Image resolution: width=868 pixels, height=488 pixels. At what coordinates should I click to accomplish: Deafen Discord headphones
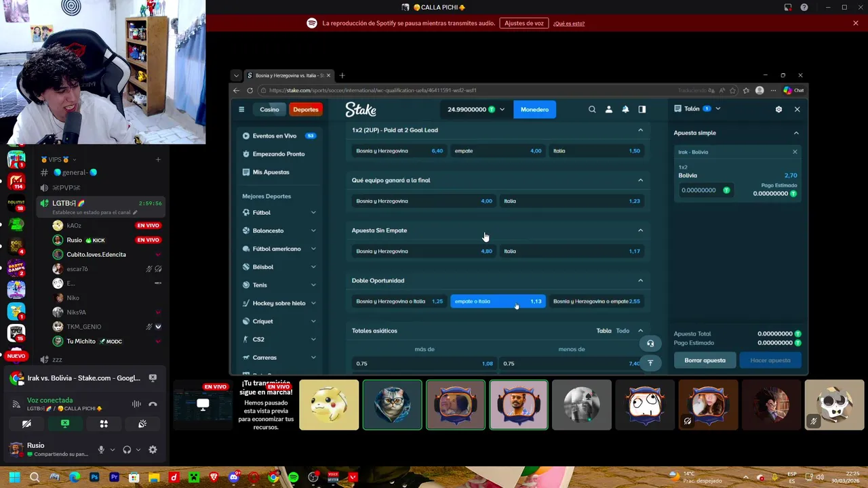pyautogui.click(x=127, y=449)
